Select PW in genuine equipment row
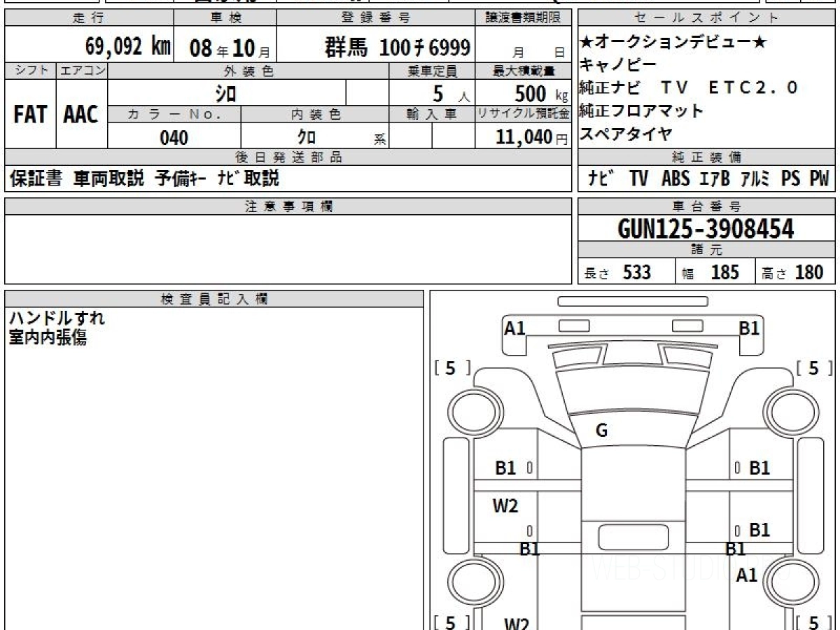 point(819,178)
